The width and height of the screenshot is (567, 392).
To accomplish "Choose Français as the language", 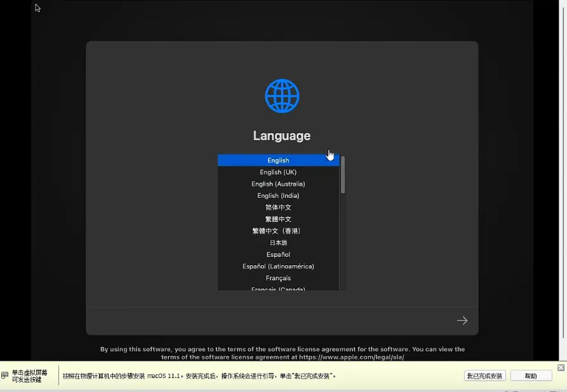I will click(x=278, y=278).
